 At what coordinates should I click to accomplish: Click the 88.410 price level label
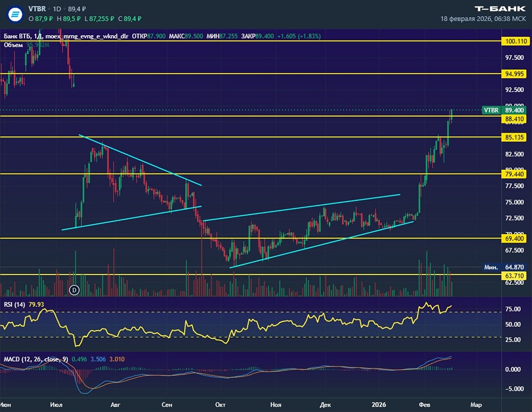[x=514, y=119]
